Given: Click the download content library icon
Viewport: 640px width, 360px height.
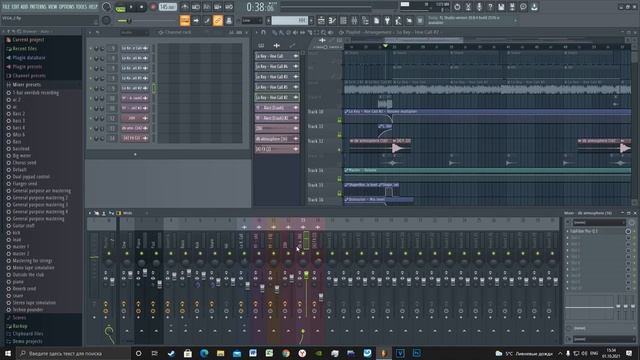Looking at the screenshot, I should (534, 7).
